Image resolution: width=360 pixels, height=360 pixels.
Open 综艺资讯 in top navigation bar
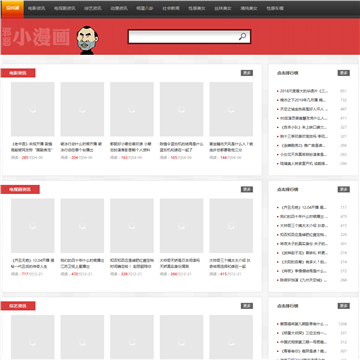coord(93,8)
